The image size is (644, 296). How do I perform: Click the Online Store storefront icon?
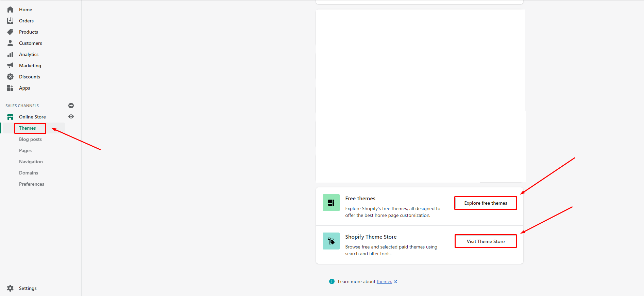10,117
